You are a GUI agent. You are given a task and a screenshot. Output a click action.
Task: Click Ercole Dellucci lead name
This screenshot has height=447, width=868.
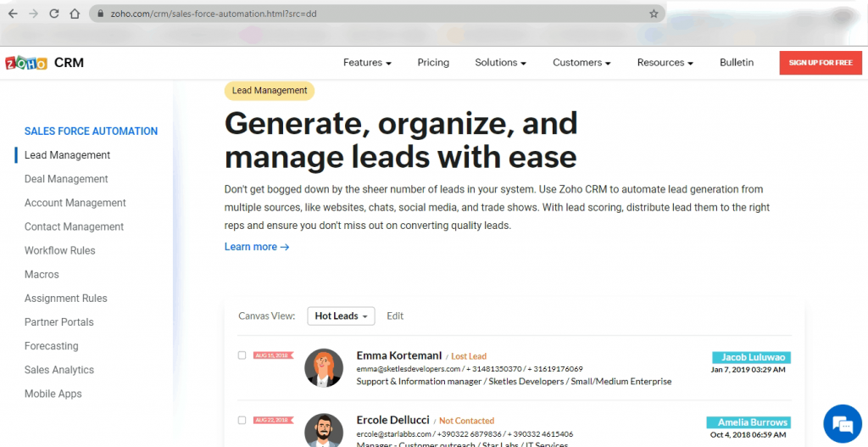392,420
